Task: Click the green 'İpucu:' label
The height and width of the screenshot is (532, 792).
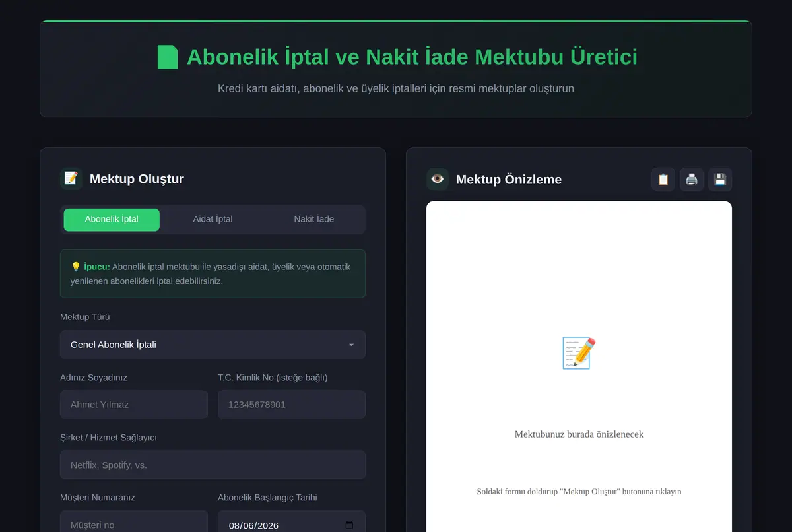Action: pos(97,267)
